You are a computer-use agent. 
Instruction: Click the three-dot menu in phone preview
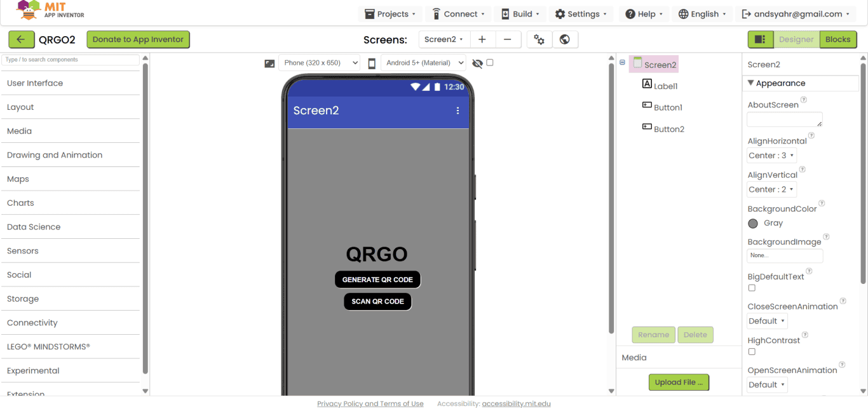458,111
